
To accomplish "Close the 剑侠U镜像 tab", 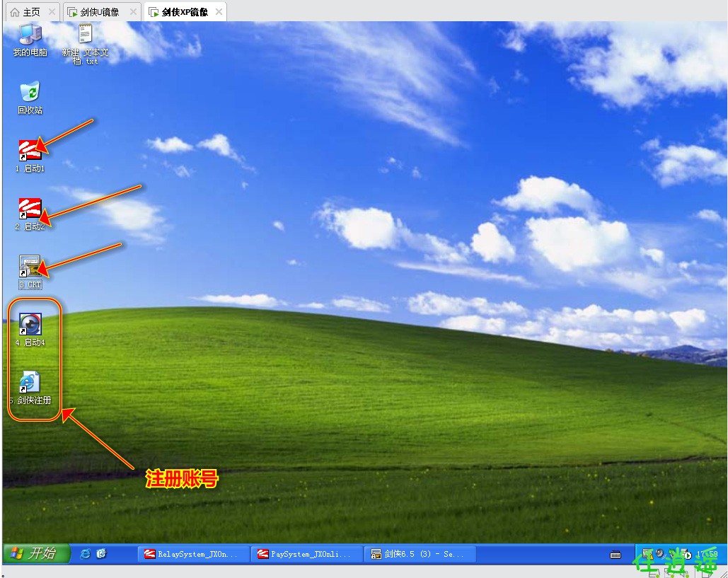I will pyautogui.click(x=133, y=11).
